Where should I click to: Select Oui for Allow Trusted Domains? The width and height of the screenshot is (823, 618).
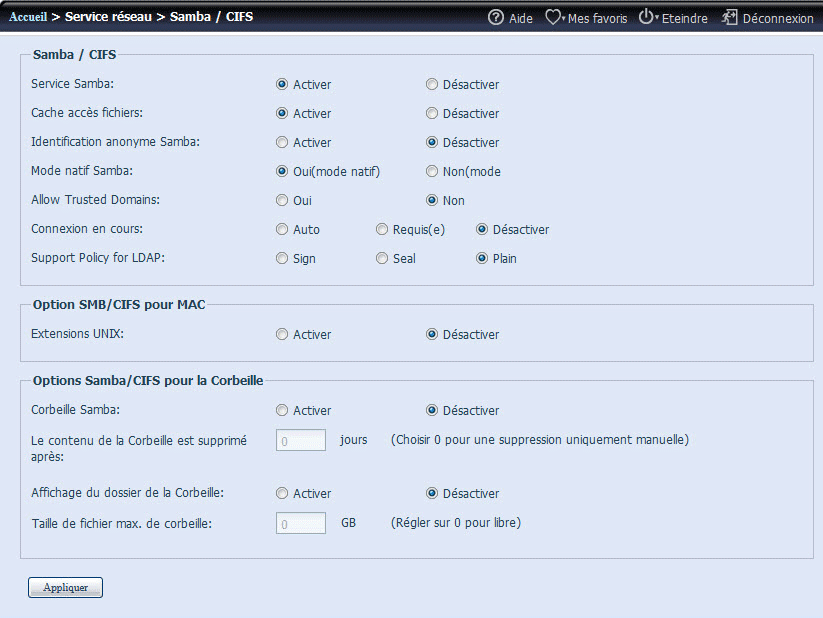282,201
